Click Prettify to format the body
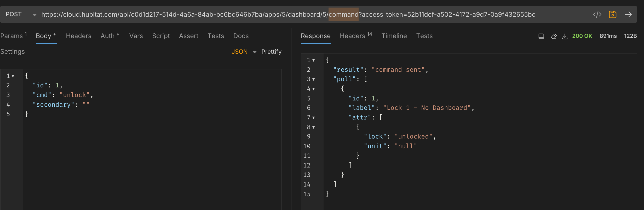This screenshot has height=210, width=644. pos(271,52)
